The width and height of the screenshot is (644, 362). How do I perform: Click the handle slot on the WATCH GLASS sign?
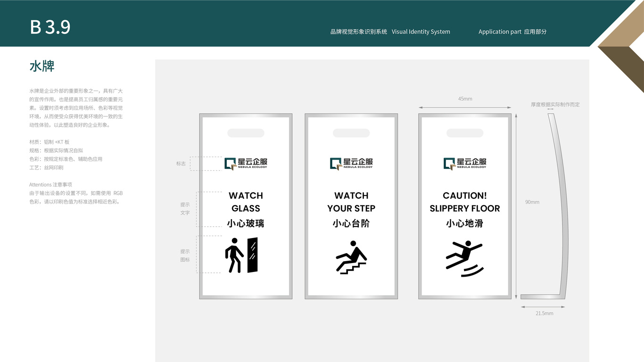246,133
